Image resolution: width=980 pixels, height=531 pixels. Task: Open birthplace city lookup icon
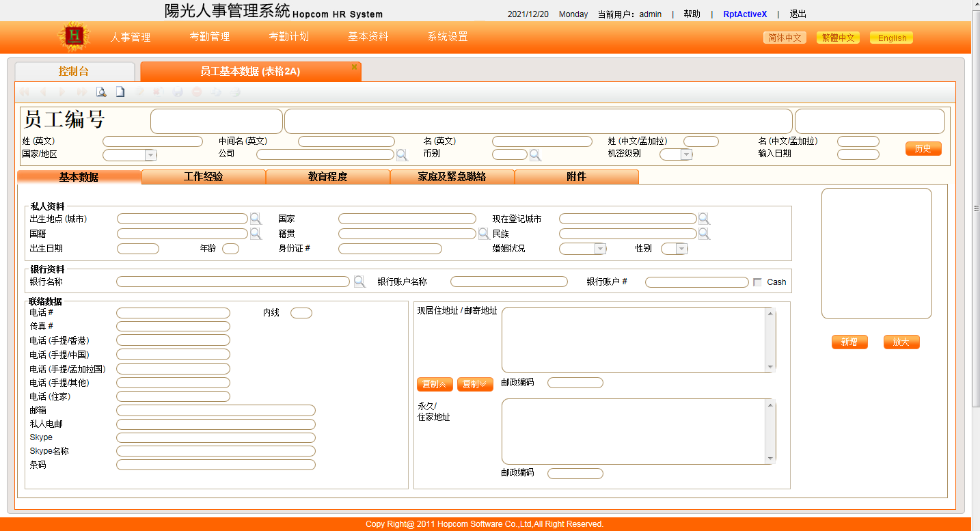(x=256, y=219)
